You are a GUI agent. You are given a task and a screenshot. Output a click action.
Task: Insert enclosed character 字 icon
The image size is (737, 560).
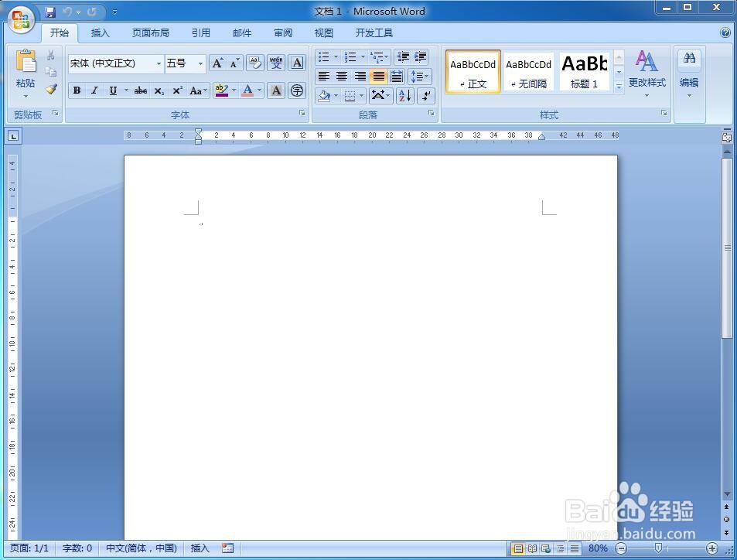click(x=297, y=90)
